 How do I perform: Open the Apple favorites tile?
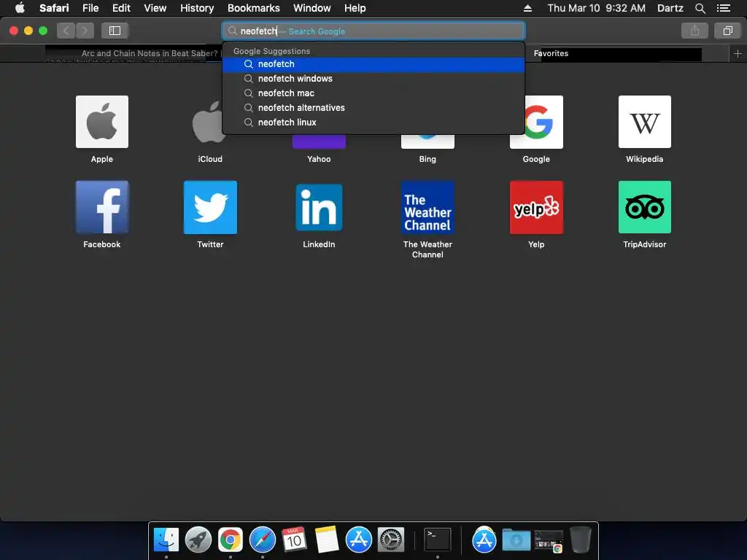(x=102, y=122)
